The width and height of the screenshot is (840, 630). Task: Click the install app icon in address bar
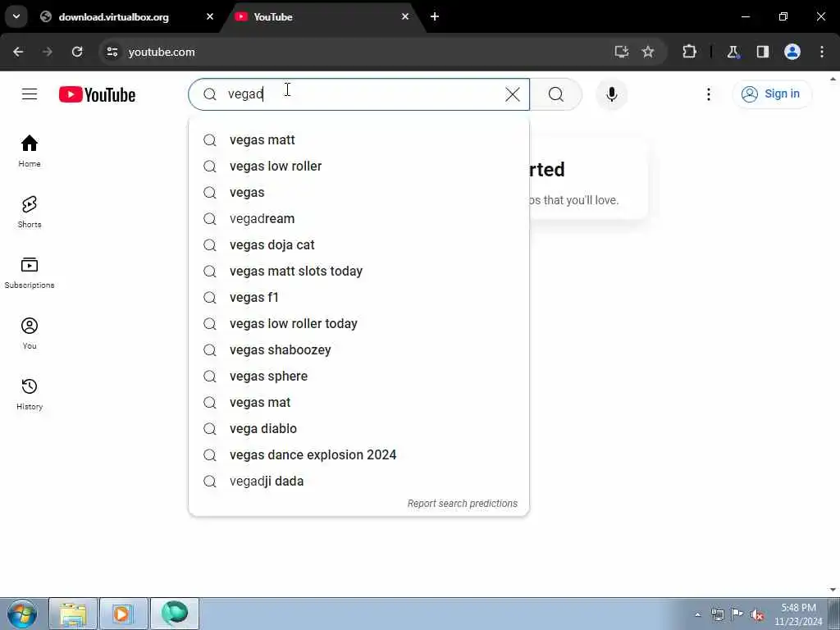tap(621, 52)
